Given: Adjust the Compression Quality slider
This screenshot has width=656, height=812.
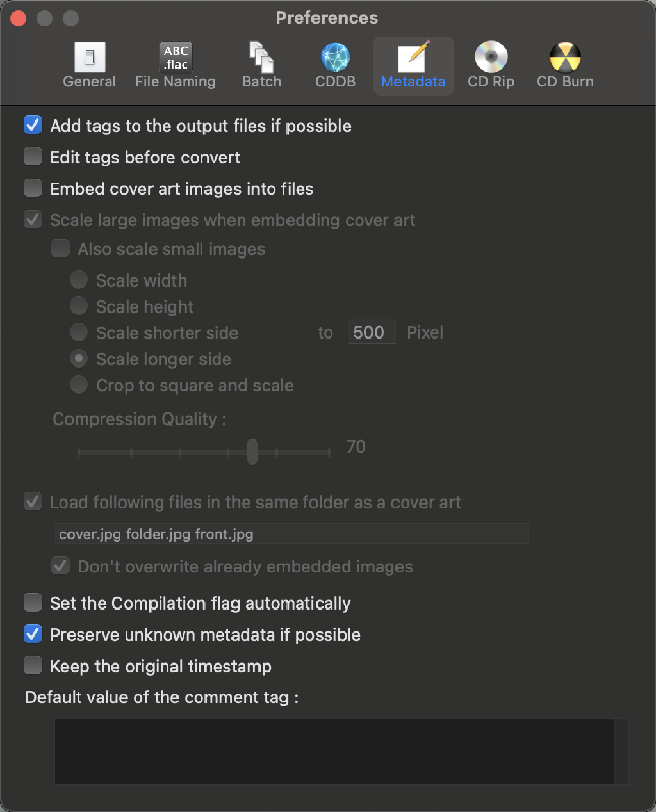Looking at the screenshot, I should point(252,451).
